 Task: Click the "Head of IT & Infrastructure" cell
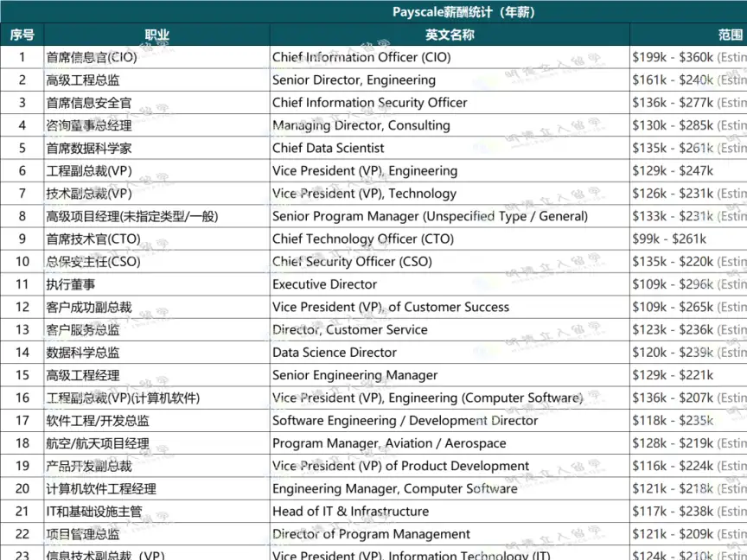tap(450, 512)
